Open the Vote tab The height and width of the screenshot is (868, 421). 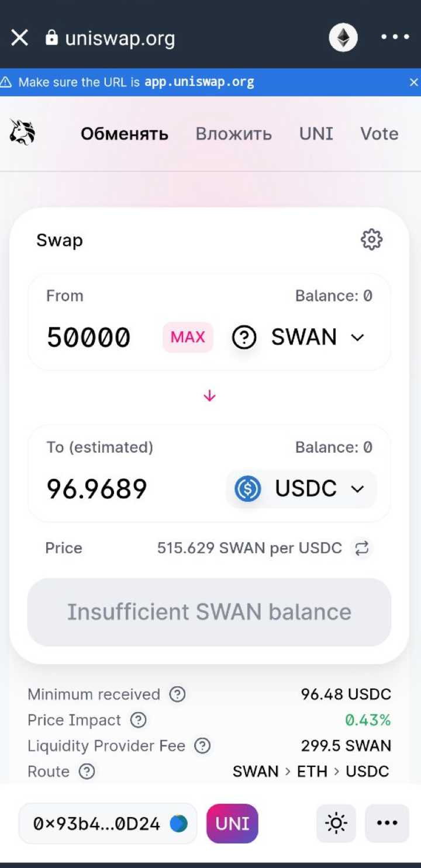[379, 134]
